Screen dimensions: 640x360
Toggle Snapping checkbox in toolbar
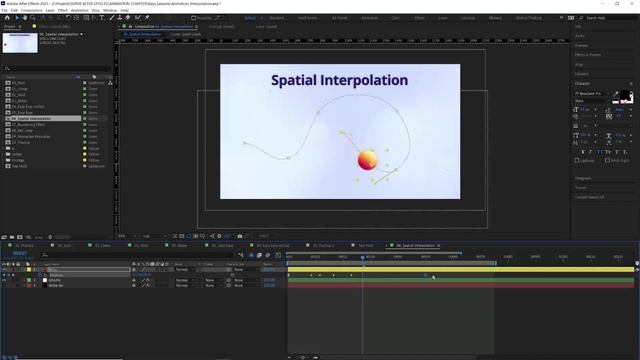click(x=193, y=18)
